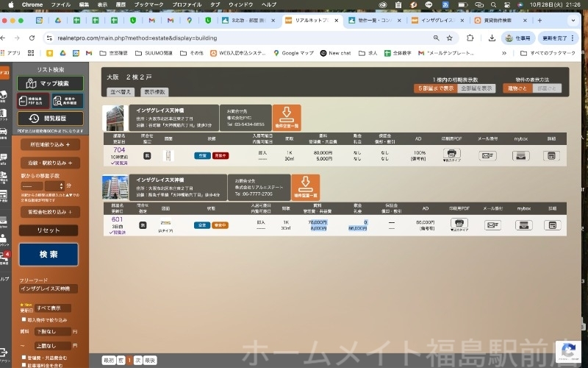This screenshot has width=588, height=368.
Task: Add room 704 to mybox
Action: [x=521, y=155]
